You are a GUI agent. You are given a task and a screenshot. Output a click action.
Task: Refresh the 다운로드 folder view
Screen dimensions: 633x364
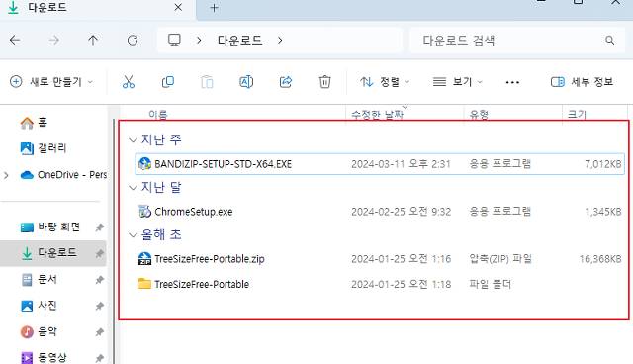(x=133, y=40)
